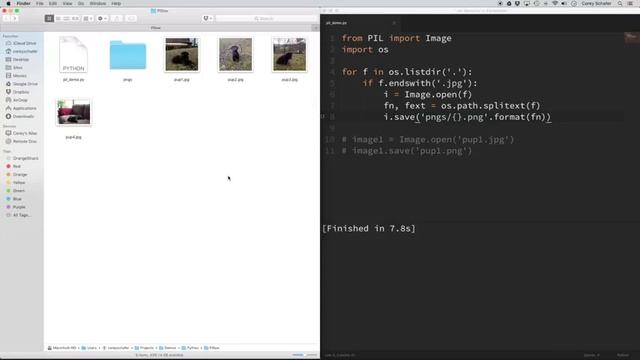Screen dimensions: 640x360
Task: Switch Finder to icon view
Action: (49, 18)
